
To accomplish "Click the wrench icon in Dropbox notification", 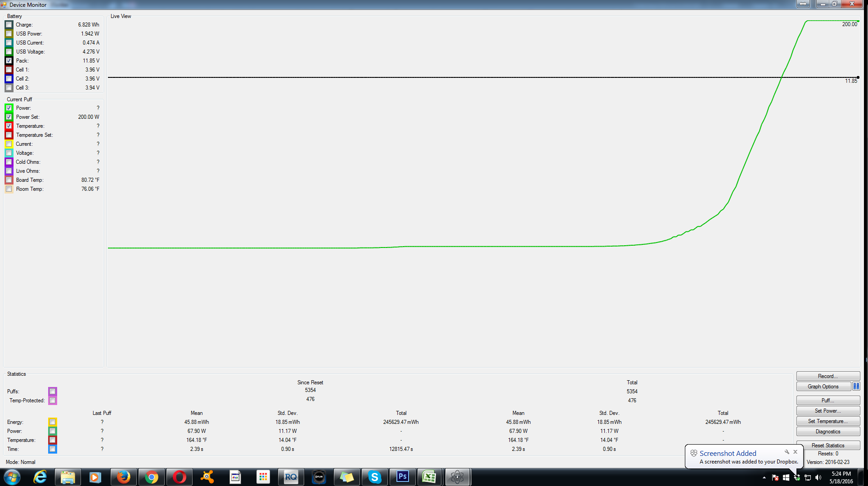I will [787, 452].
